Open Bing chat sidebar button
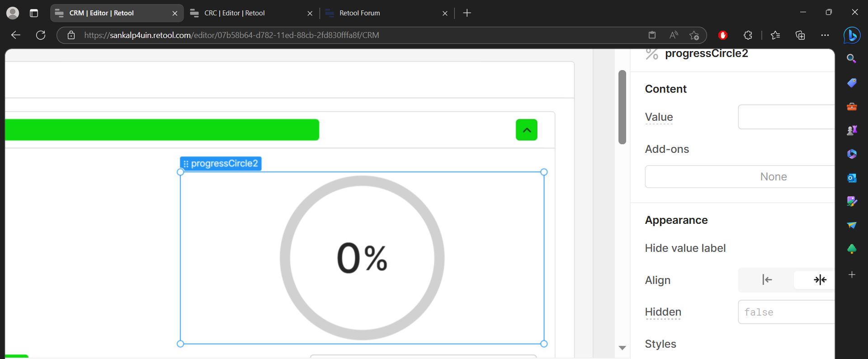The image size is (868, 359). click(x=852, y=35)
